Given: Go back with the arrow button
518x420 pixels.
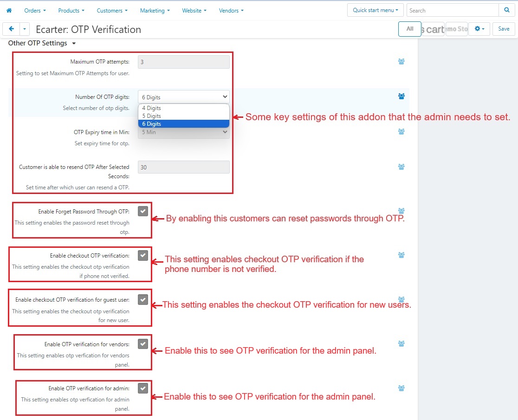Looking at the screenshot, I should 11,29.
